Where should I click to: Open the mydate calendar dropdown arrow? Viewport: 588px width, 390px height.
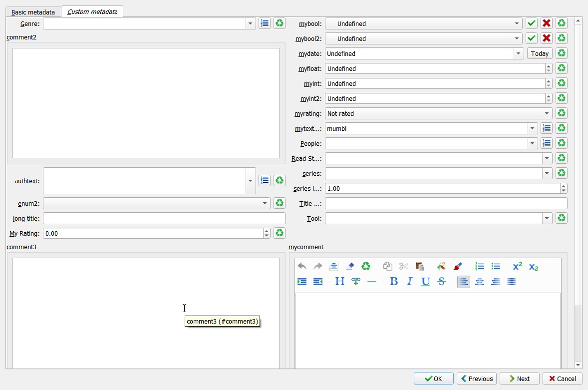pos(518,53)
